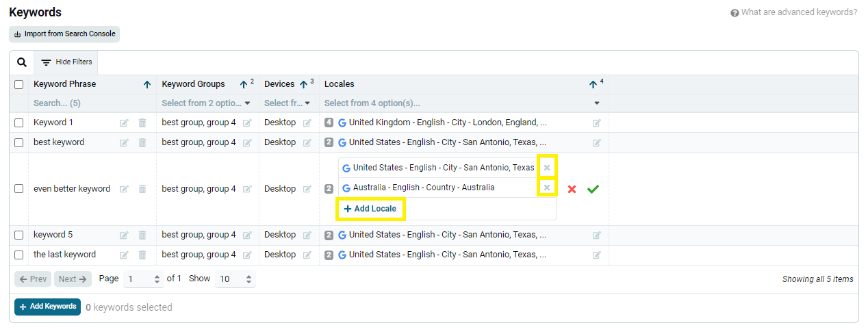This screenshot has width=868, height=334.
Task: Check the 'best keyword' row checkbox
Action: pos(19,142)
